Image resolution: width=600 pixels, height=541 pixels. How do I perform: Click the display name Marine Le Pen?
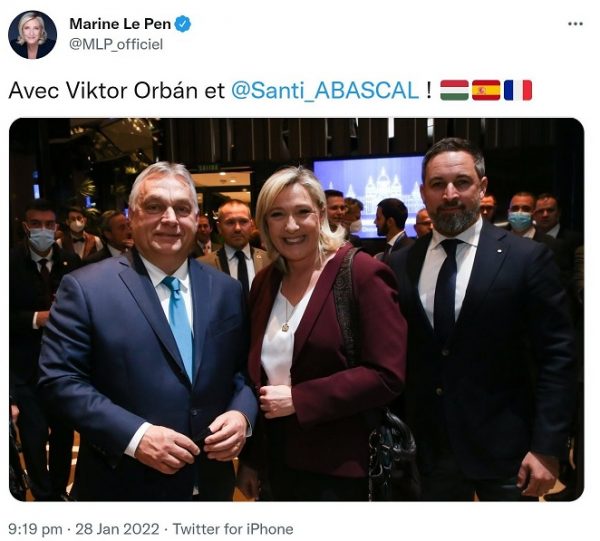[x=120, y=24]
